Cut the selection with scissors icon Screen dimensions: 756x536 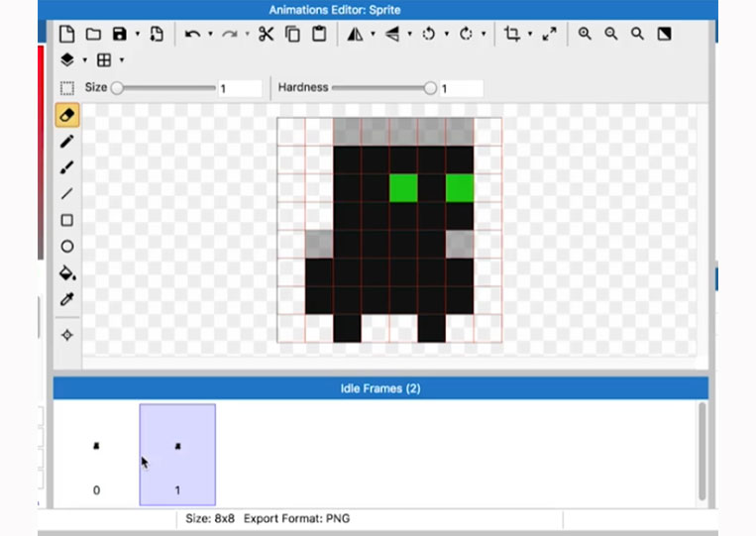click(266, 35)
